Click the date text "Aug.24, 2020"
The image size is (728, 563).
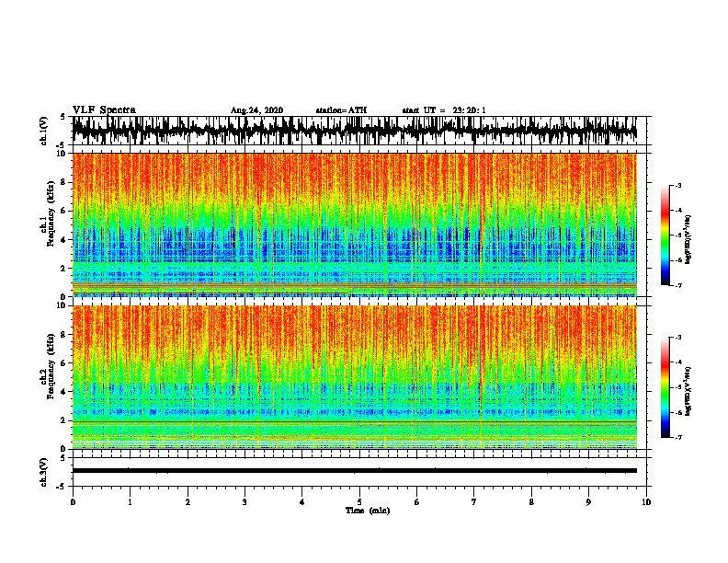point(256,110)
